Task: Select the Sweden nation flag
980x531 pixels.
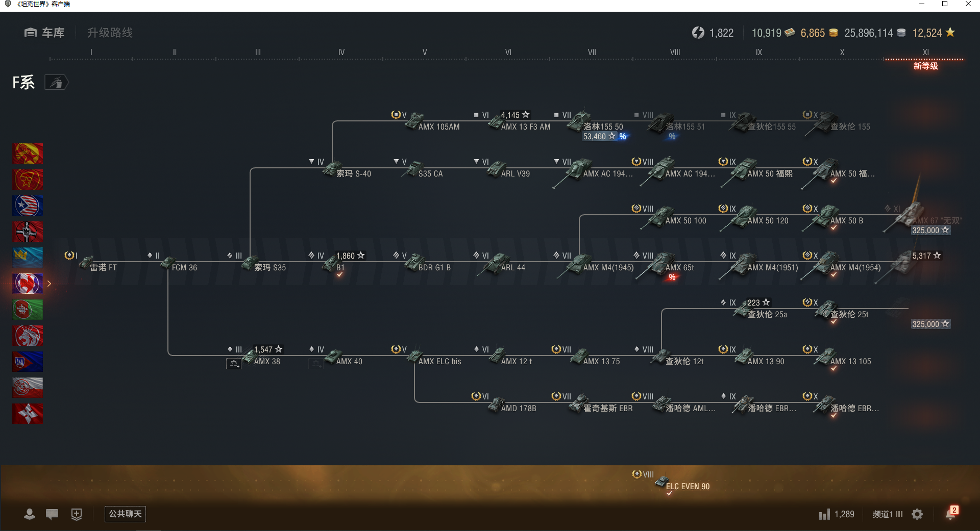Action: 28,258
